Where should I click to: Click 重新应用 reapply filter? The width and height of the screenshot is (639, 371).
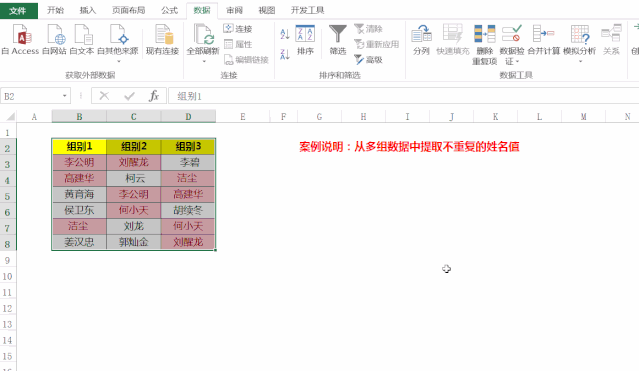376,44
